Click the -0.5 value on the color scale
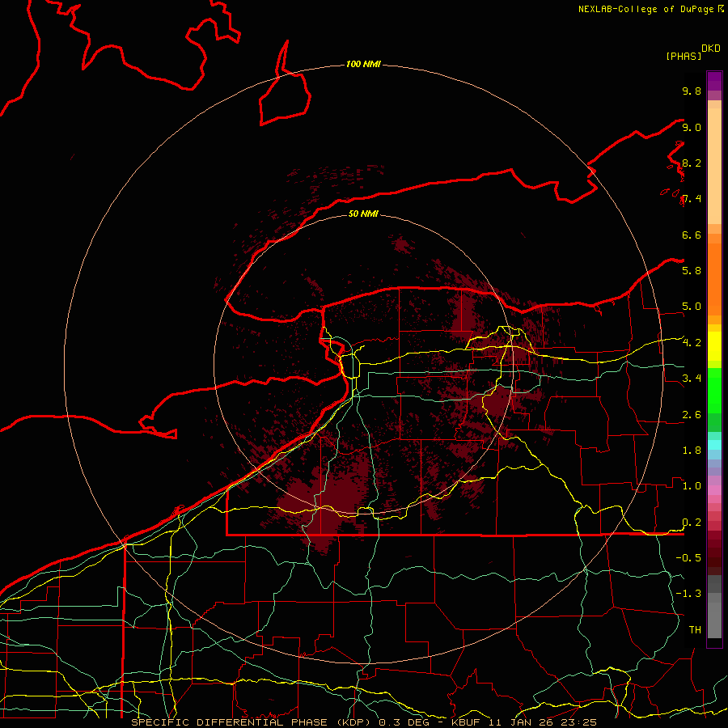This screenshot has height=728, width=728. (x=688, y=557)
